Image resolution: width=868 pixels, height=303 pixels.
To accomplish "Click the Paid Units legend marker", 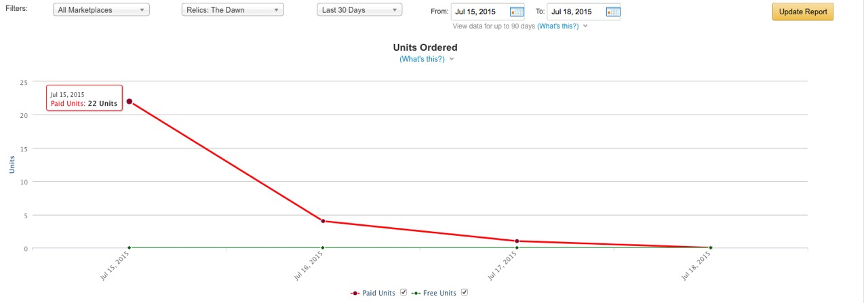I will point(355,293).
